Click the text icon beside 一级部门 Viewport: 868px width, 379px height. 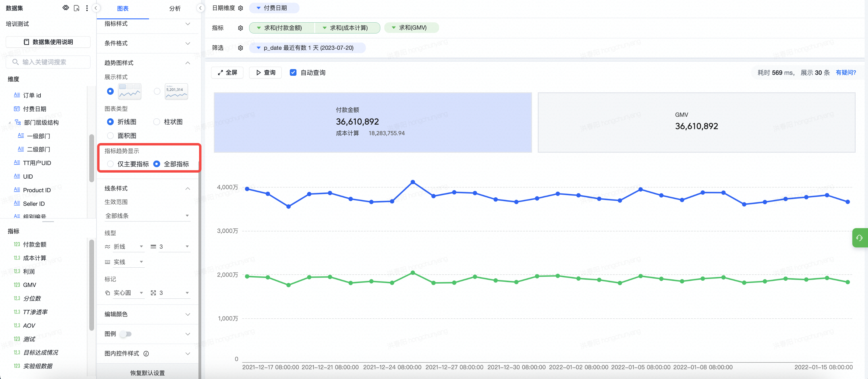(21, 136)
